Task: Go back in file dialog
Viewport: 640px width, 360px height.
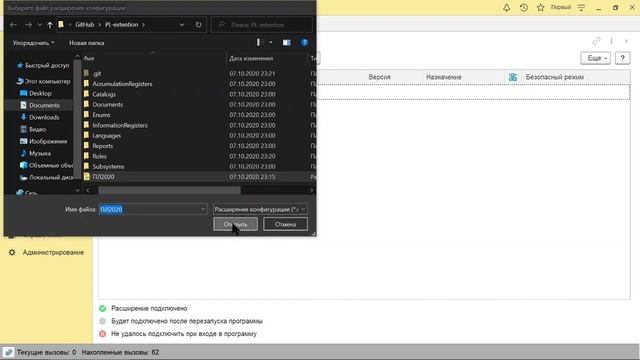Action: pos(13,25)
